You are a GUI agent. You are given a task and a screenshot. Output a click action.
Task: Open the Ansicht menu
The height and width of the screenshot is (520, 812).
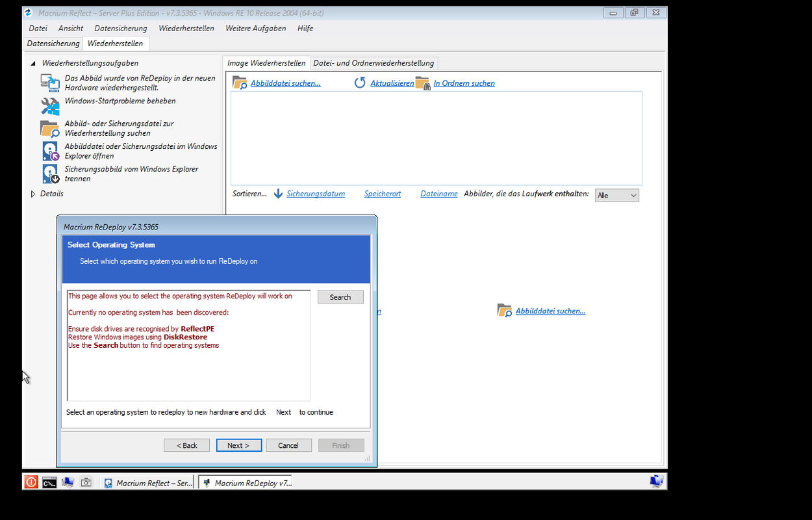pyautogui.click(x=71, y=28)
